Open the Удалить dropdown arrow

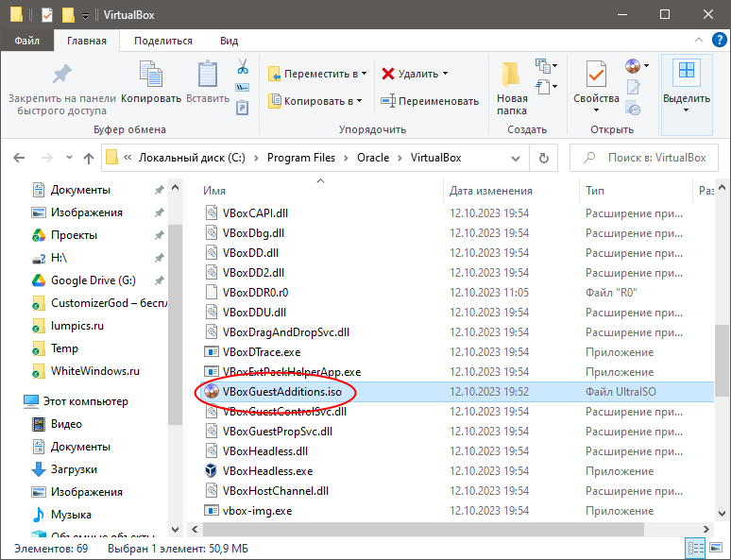coord(445,74)
